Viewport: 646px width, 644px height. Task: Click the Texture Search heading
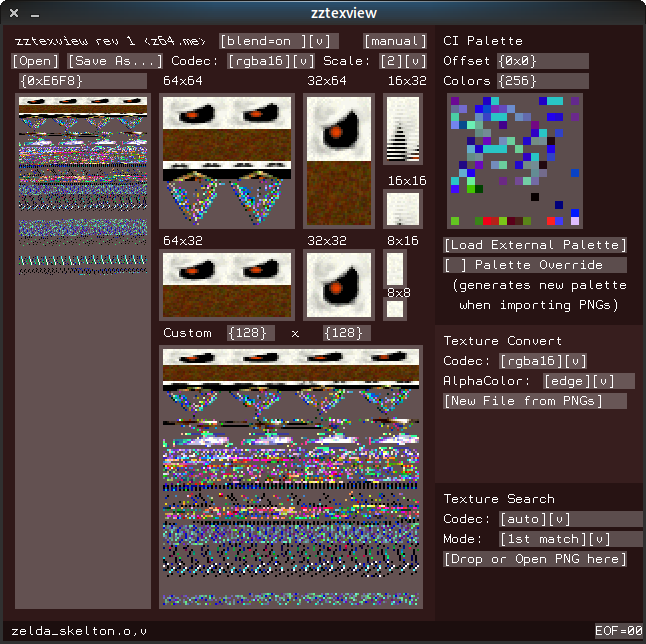(499, 499)
